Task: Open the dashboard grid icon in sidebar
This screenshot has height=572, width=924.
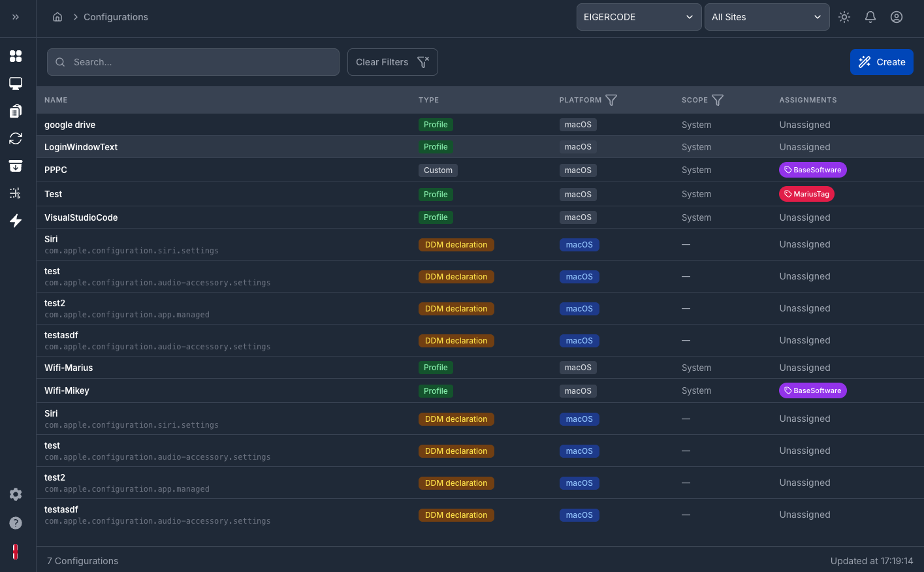Action: [x=16, y=56]
